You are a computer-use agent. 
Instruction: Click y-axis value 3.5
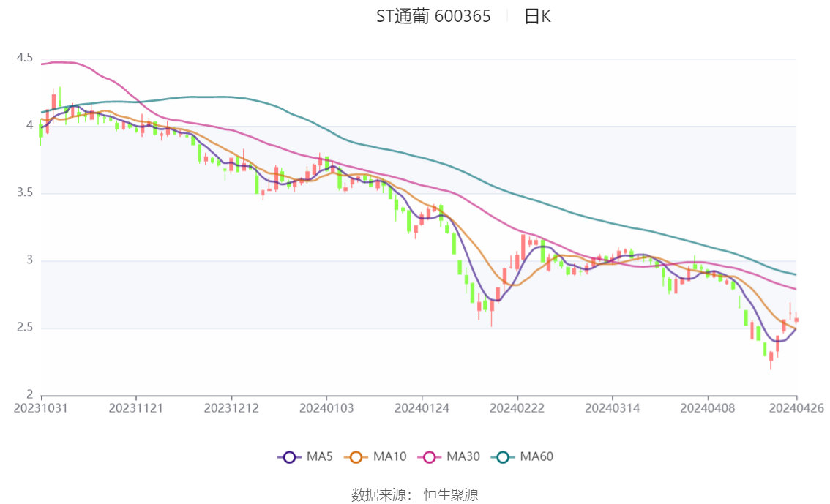pyautogui.click(x=25, y=192)
